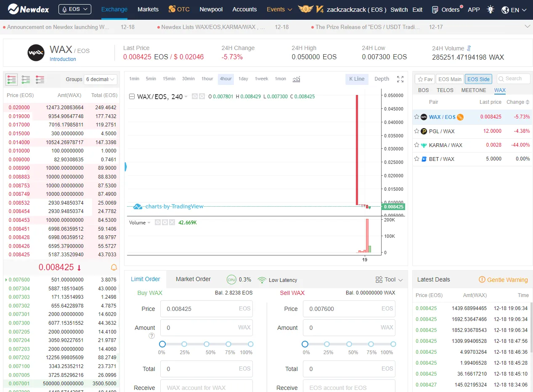Image resolution: width=533 pixels, height=392 pixels.
Task: Click the Amount help question mark
Action: [x=151, y=336]
